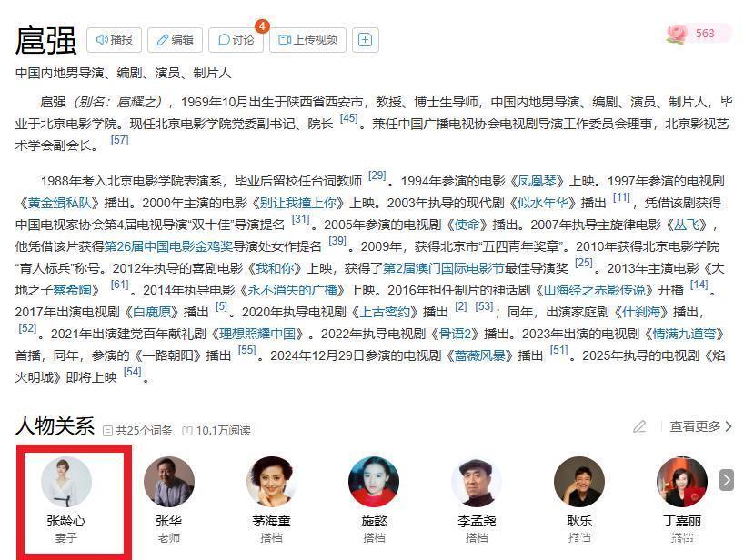
Task: Open the 白鹿原 TV series link
Action: [152, 312]
